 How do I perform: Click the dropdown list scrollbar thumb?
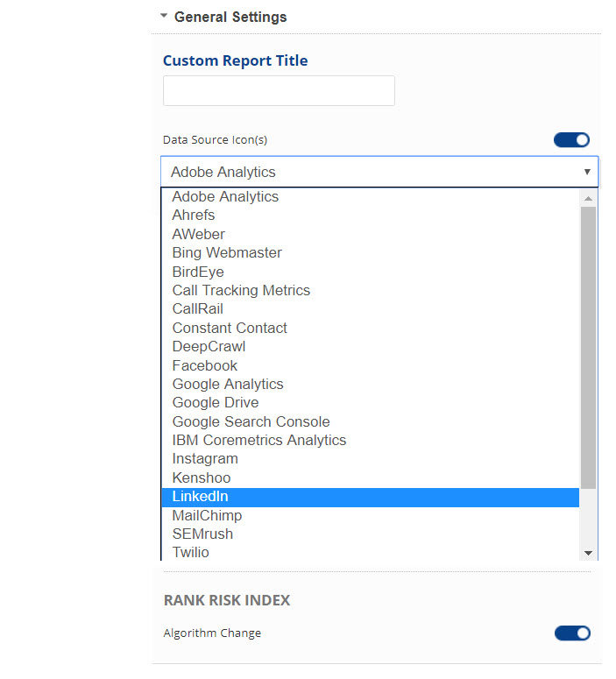(x=588, y=346)
